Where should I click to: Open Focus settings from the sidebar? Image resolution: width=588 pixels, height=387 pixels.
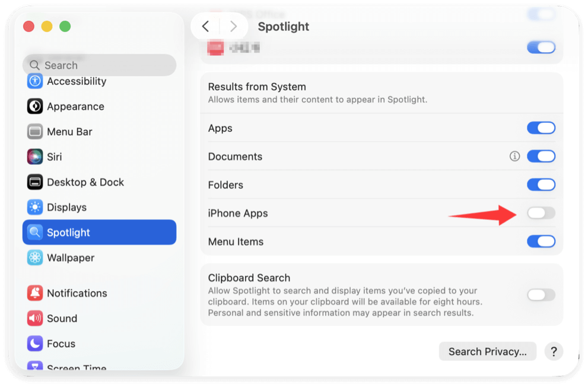coord(60,343)
